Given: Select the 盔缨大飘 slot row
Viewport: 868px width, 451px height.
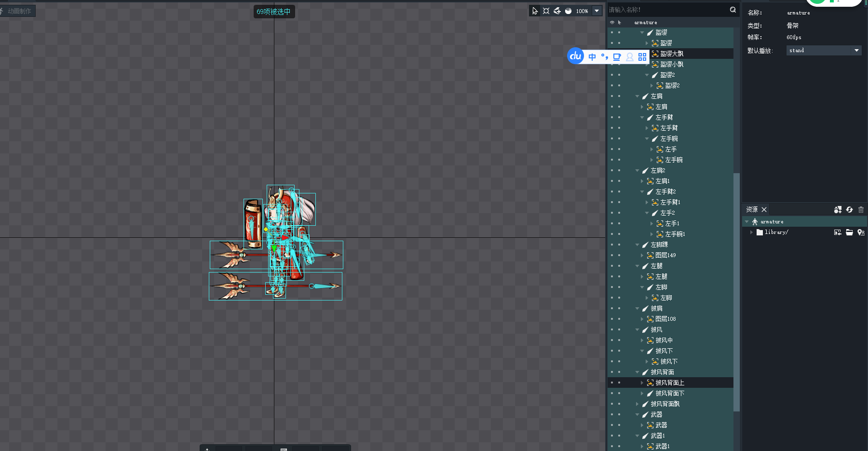Looking at the screenshot, I should pos(670,54).
